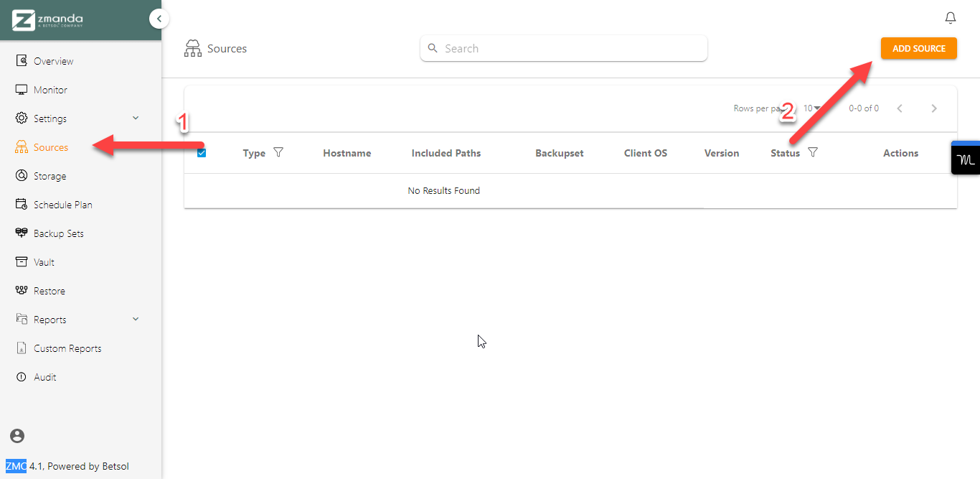Open the Overview page
Viewport: 980px width, 479px height.
pos(54,61)
